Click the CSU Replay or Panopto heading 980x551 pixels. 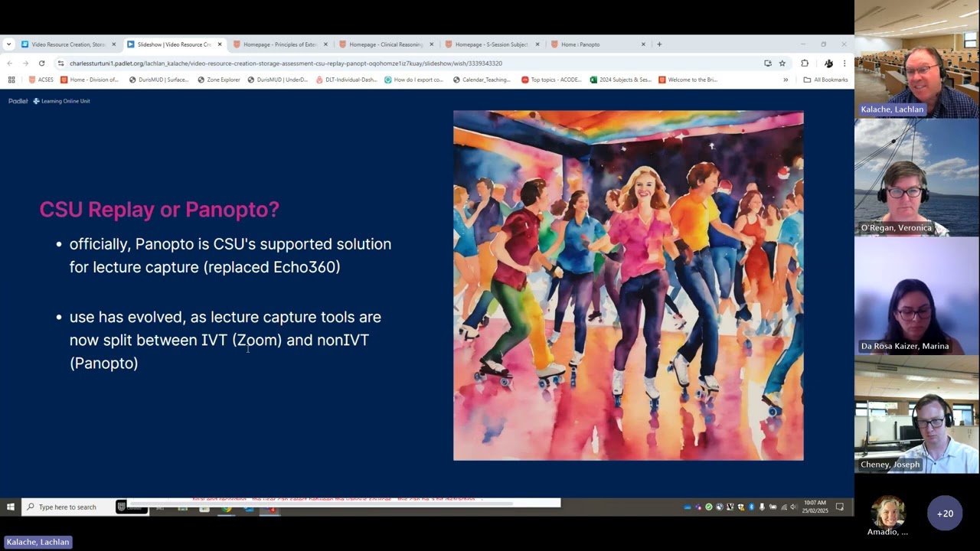[159, 209]
